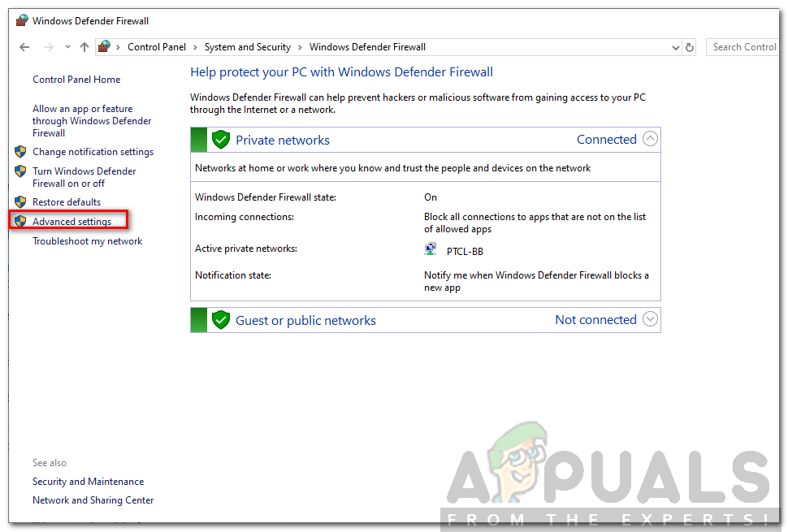Open Security and Maintenance link
This screenshot has height=532, width=788.
(88, 482)
